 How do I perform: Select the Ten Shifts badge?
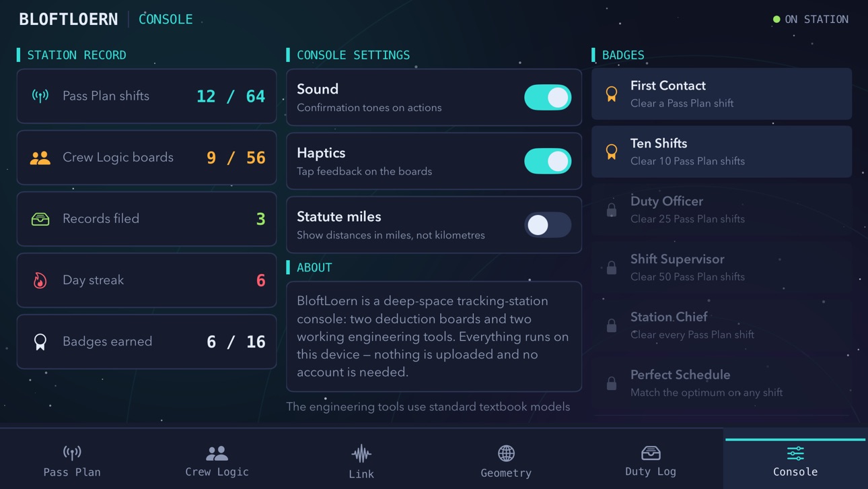721,152
